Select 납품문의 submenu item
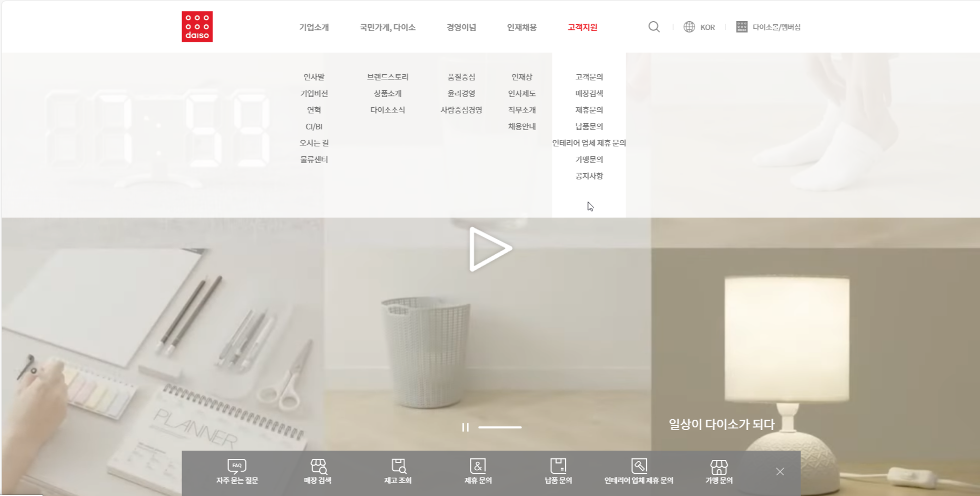Screen dimensions: 980x496 [x=589, y=126]
